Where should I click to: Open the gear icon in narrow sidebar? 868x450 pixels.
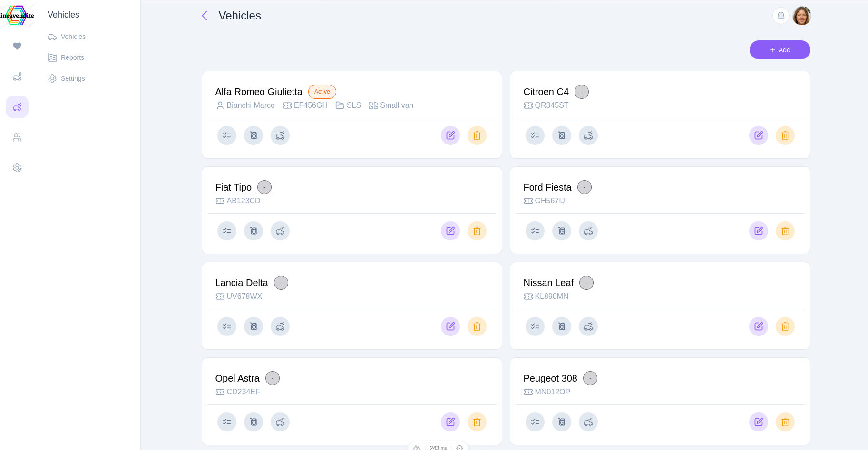tap(17, 168)
